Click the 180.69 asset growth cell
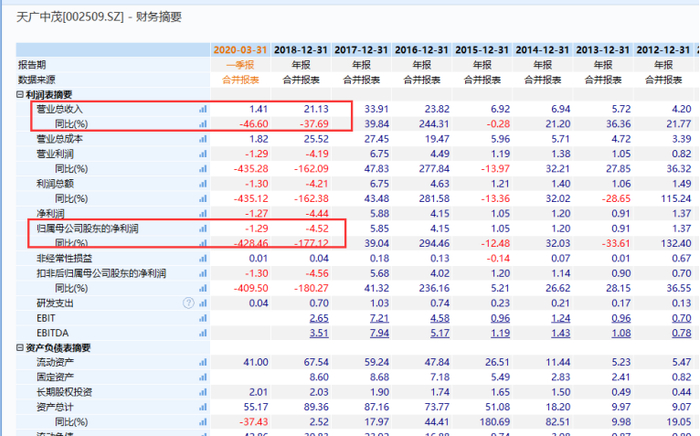Image resolution: width=700 pixels, height=436 pixels. tap(495, 422)
